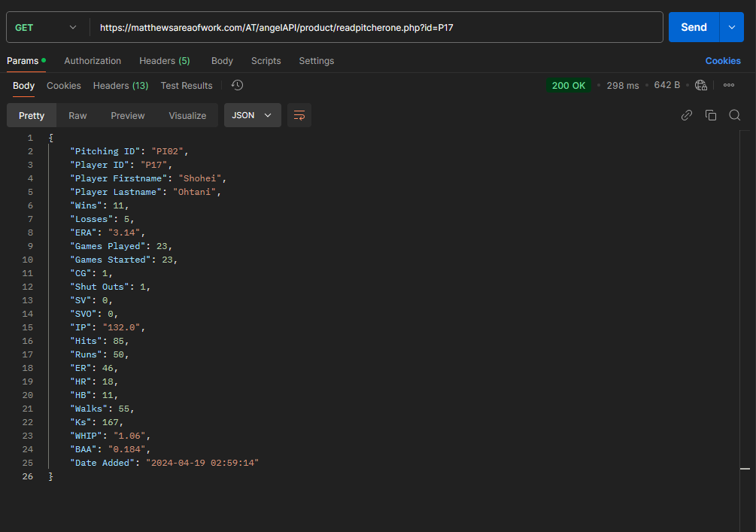This screenshot has height=532, width=756.
Task: Click the "1.06" WHIP value
Action: coord(129,436)
